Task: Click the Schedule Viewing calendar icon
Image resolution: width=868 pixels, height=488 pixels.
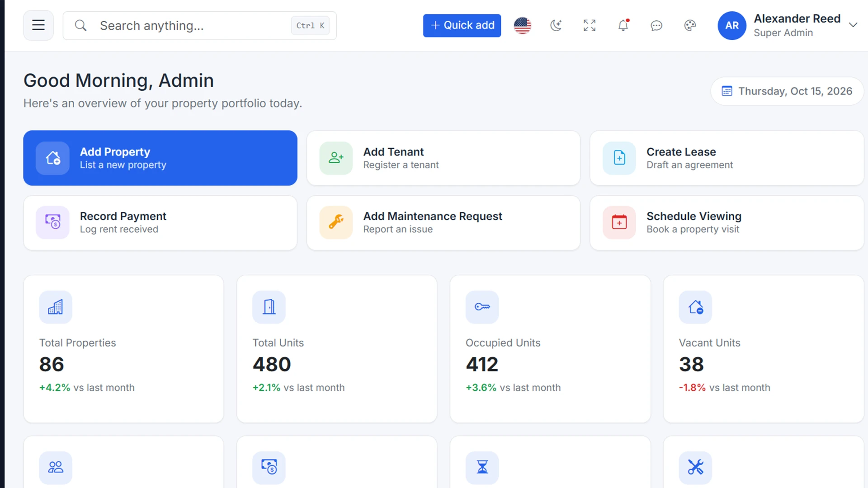Action: pos(619,222)
